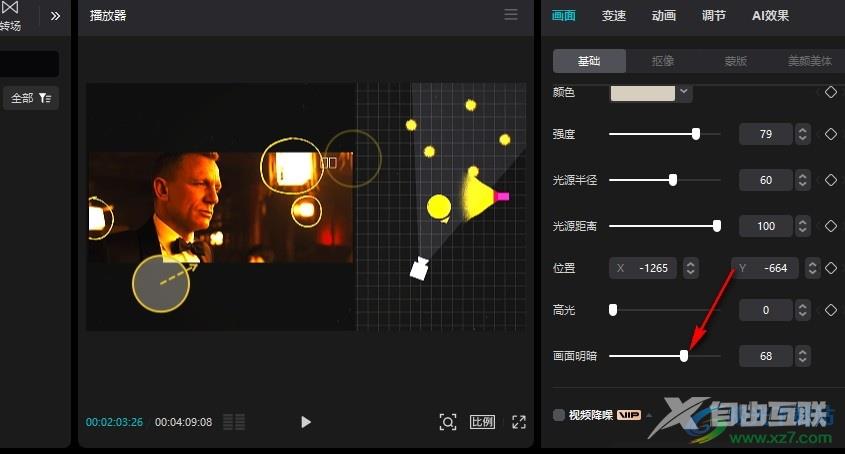Open the player hamburger menu

pos(511,15)
